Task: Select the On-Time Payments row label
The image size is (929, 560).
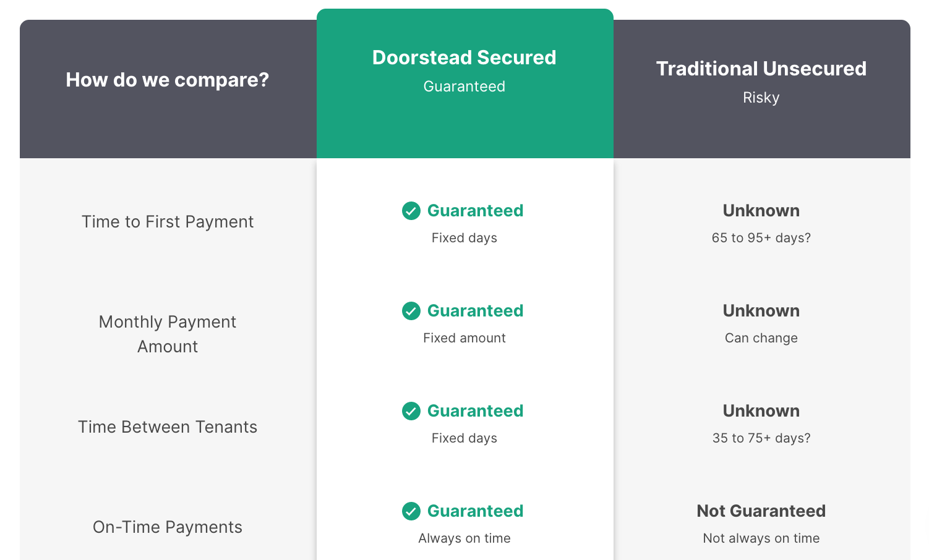Action: pos(168,527)
